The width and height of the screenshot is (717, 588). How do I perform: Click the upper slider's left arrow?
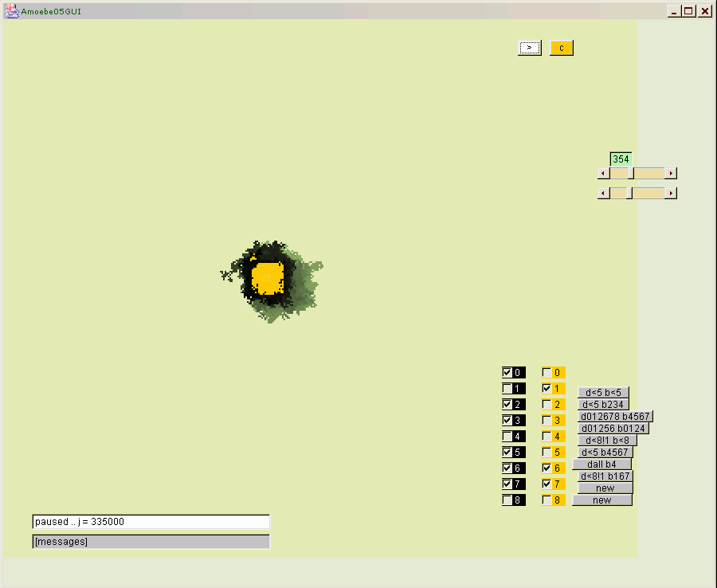pos(604,173)
